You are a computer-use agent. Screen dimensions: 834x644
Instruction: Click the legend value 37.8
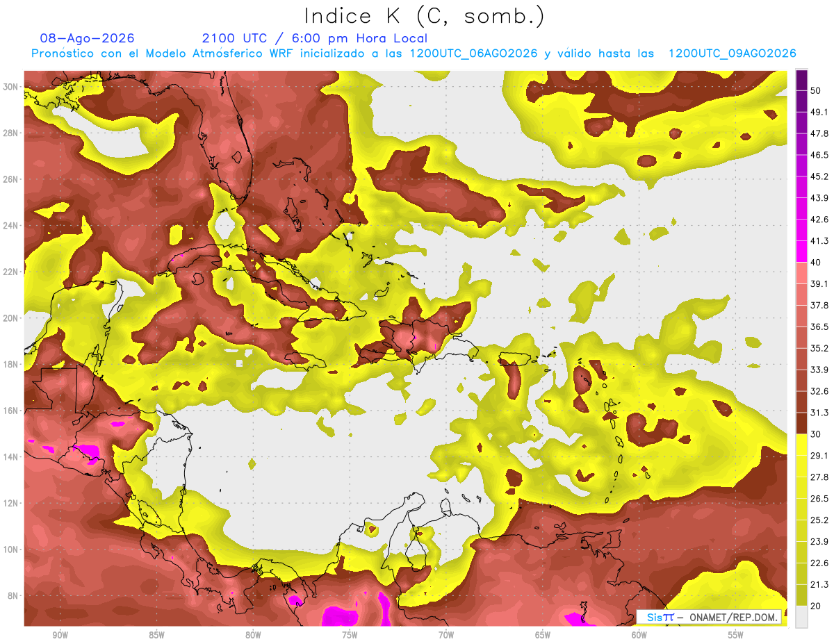[819, 305]
